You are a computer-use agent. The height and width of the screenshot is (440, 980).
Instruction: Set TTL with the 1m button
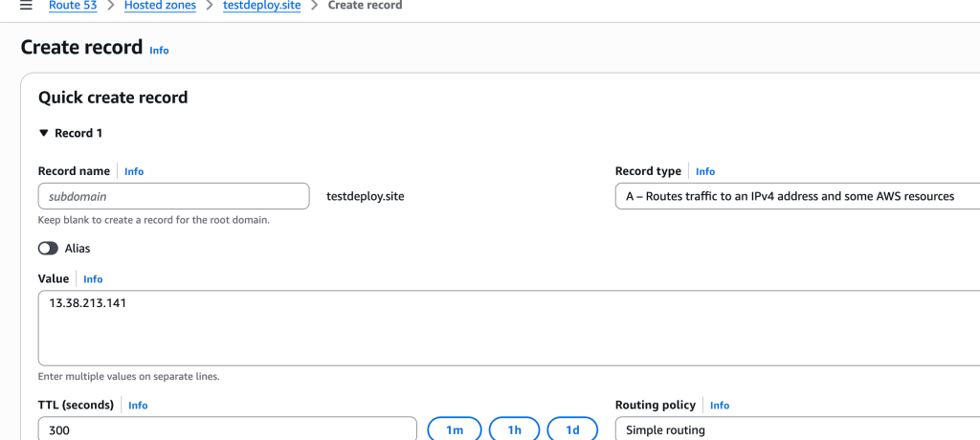[x=455, y=429]
